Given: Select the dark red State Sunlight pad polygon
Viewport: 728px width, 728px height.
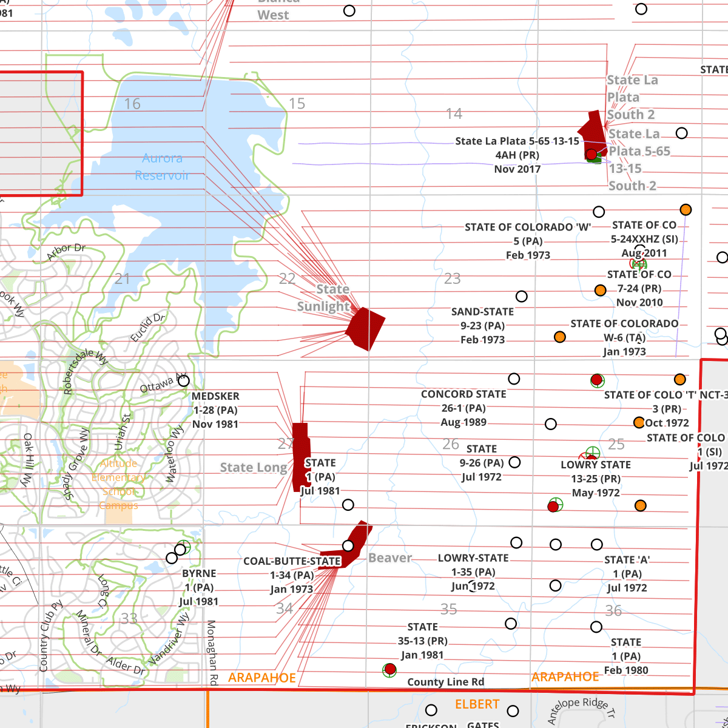Looking at the screenshot, I should (x=366, y=328).
